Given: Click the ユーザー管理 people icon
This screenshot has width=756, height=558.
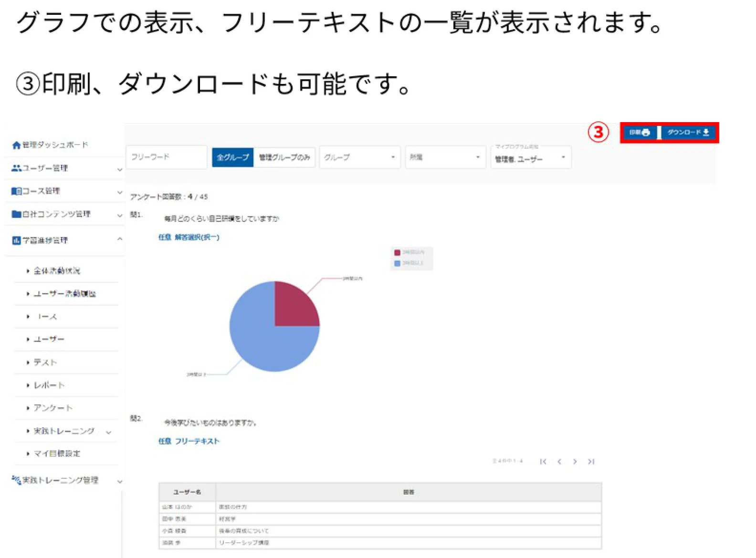Looking at the screenshot, I should coord(16,168).
